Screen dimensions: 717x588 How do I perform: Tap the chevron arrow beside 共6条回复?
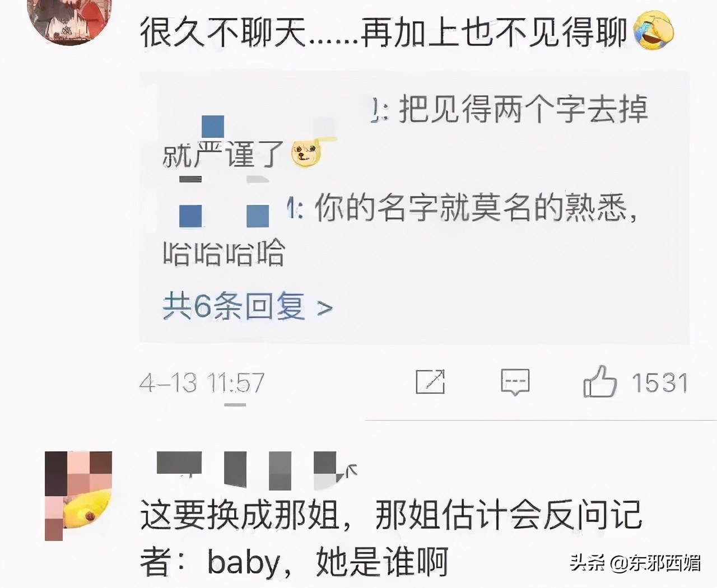coord(325,308)
